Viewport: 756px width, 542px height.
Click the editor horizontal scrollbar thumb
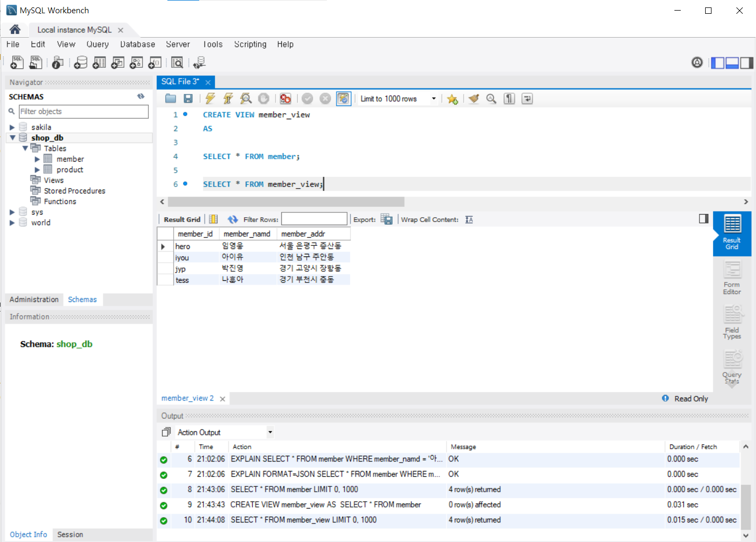(286, 202)
